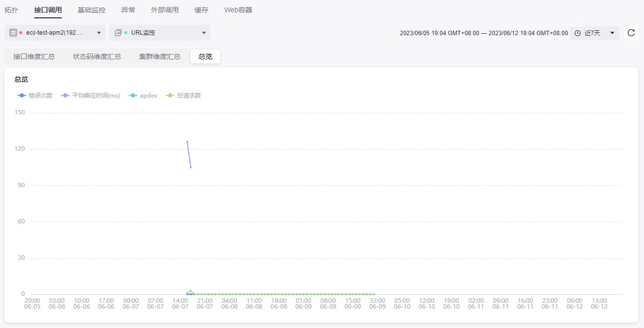
Task: Click the refresh icon button
Action: (x=631, y=33)
